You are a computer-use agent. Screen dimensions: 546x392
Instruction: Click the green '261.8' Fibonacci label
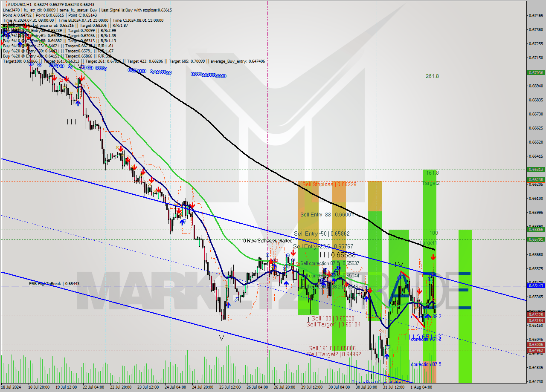tap(432, 76)
